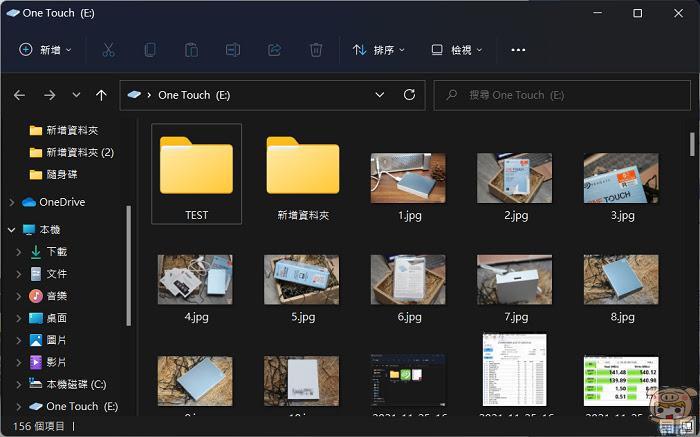Viewport: 700px width, 437px height.
Task: Open 新增資料夾 quick access folder in sidebar
Action: click(63, 130)
